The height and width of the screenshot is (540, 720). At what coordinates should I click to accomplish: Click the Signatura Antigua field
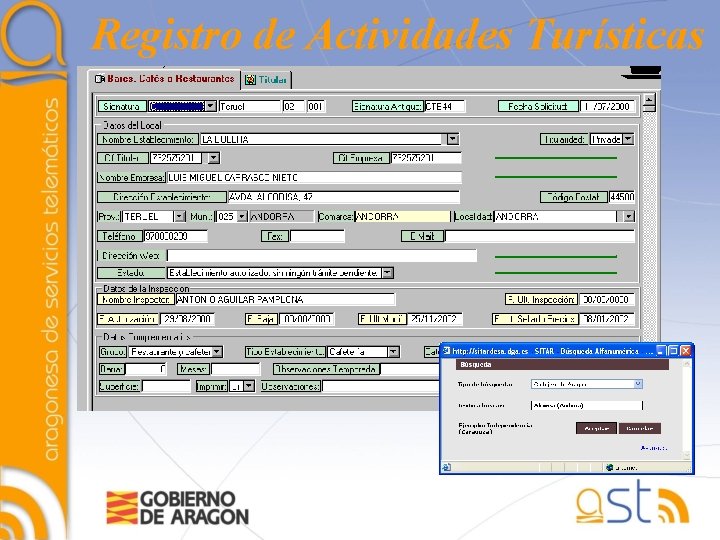tap(444, 106)
